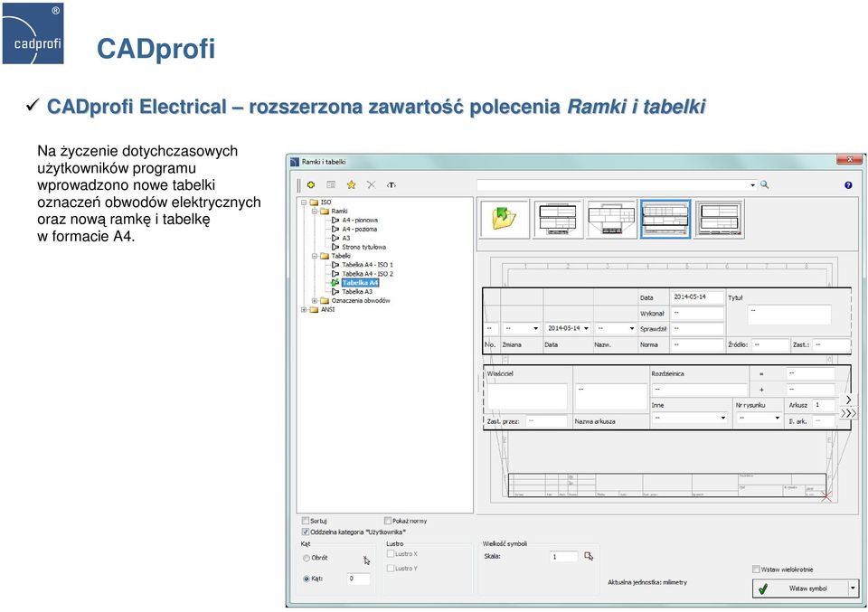Click the Ramki i tabelki title bar icon
The width and height of the screenshot is (868, 612).
[295, 162]
